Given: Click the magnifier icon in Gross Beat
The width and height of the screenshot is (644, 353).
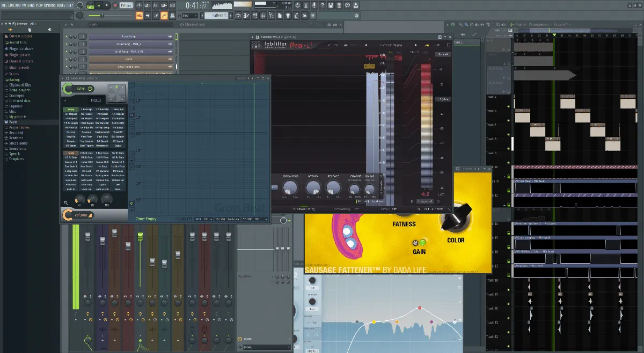Looking at the screenshot, I should click(66, 203).
